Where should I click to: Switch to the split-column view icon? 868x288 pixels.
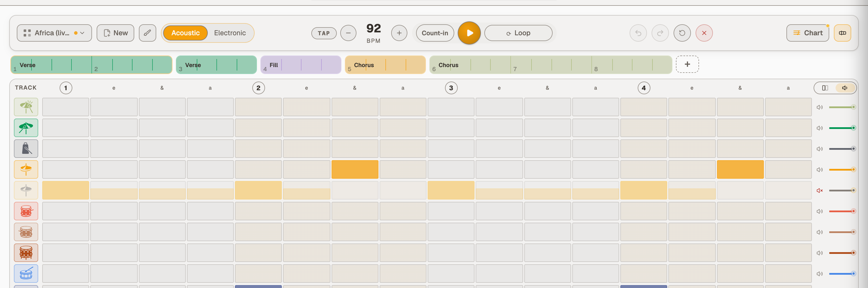pyautogui.click(x=825, y=88)
